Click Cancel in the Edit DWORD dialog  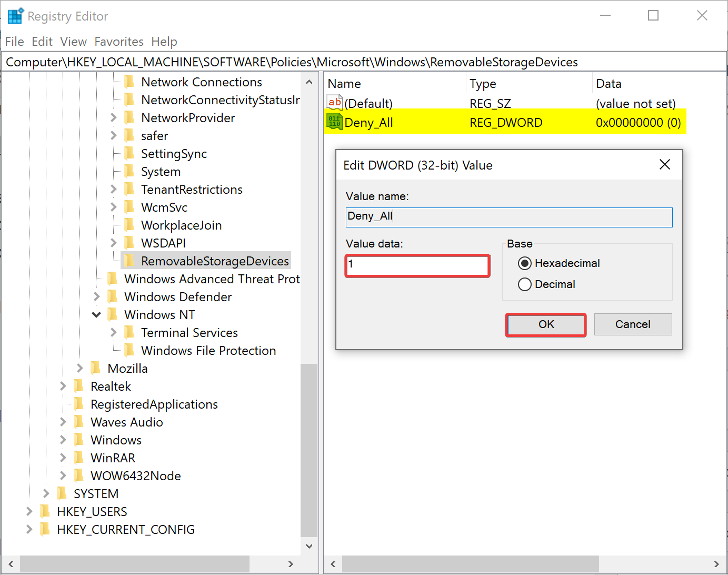(633, 324)
